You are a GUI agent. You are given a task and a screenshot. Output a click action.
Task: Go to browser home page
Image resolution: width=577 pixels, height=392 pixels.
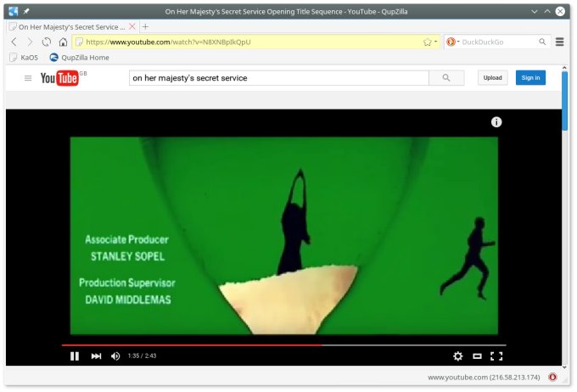[x=63, y=42]
